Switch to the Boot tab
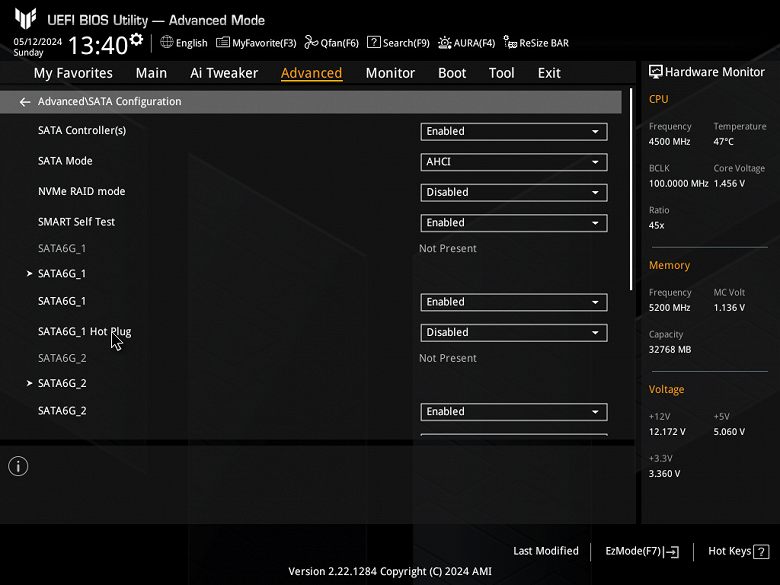The height and width of the screenshot is (585, 780). pyautogui.click(x=452, y=73)
